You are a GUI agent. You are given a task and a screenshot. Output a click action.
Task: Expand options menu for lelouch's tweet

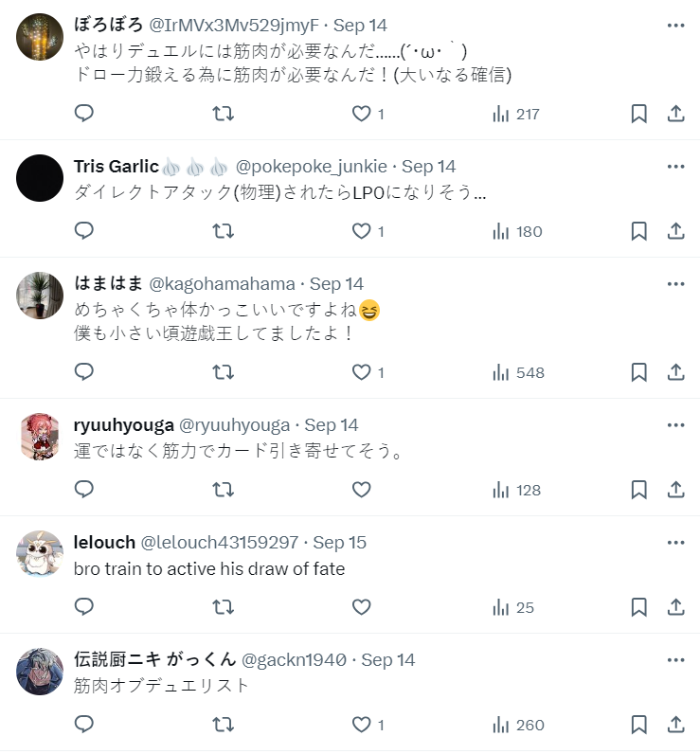(x=675, y=543)
